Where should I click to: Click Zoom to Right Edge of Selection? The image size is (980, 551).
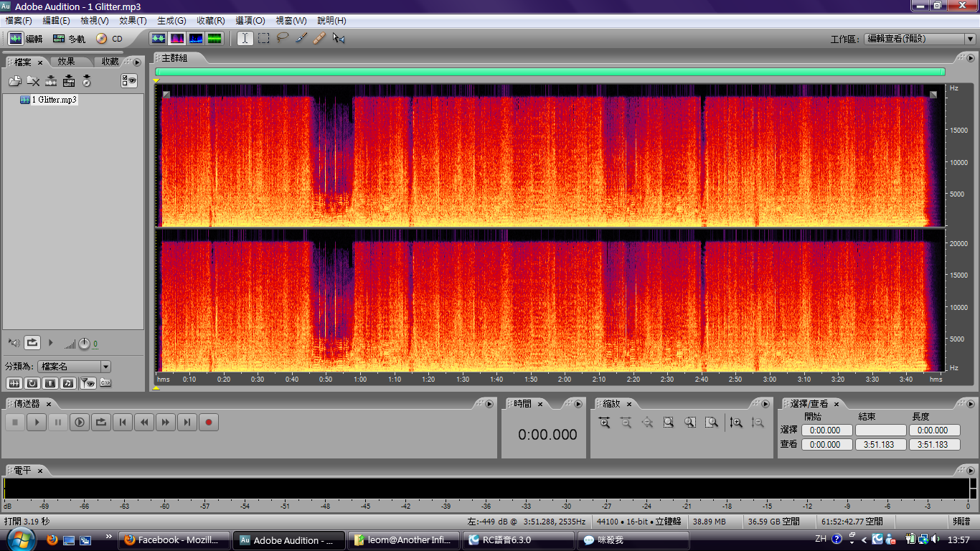pos(712,423)
